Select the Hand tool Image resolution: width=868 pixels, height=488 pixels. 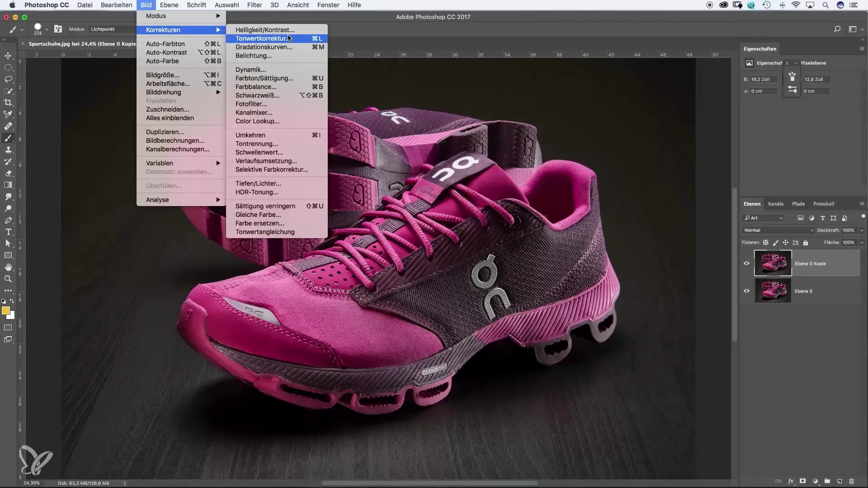(8, 267)
